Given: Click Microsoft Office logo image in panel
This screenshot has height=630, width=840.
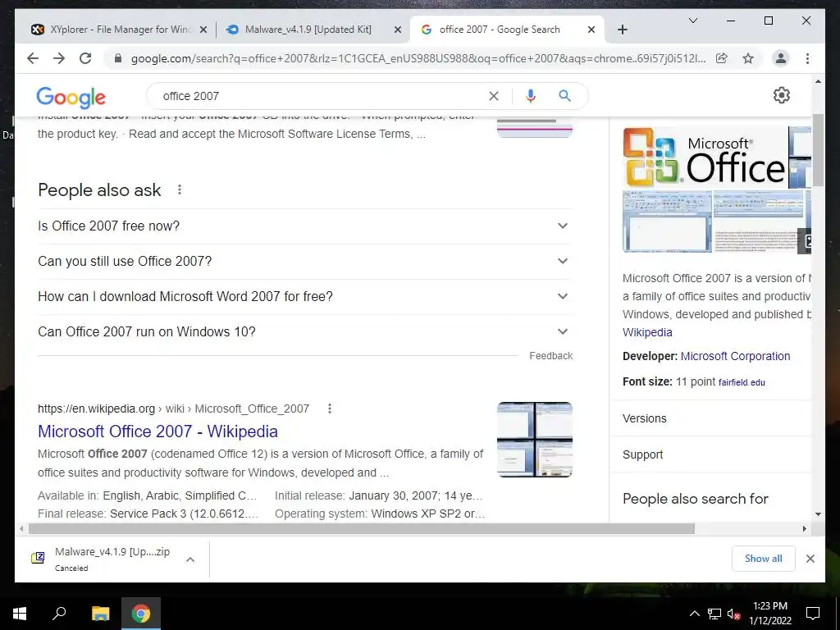Looking at the screenshot, I should pos(705,157).
